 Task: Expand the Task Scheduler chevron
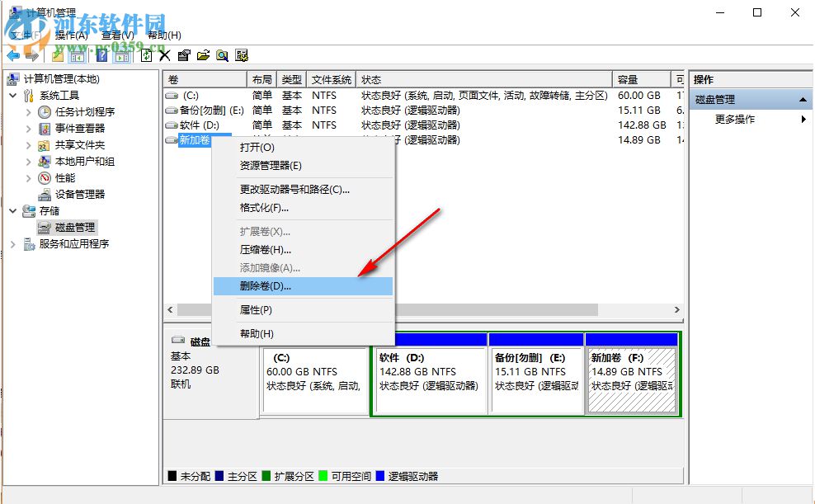[x=29, y=111]
